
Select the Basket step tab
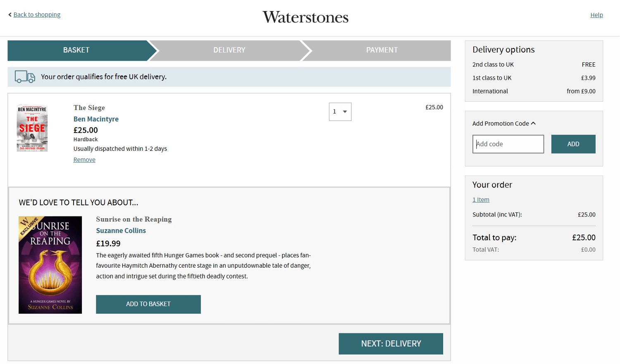click(76, 50)
